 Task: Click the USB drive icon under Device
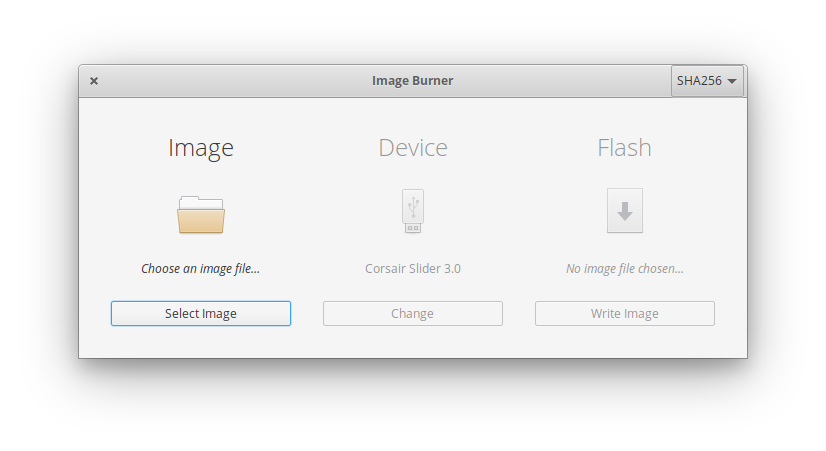[x=413, y=211]
